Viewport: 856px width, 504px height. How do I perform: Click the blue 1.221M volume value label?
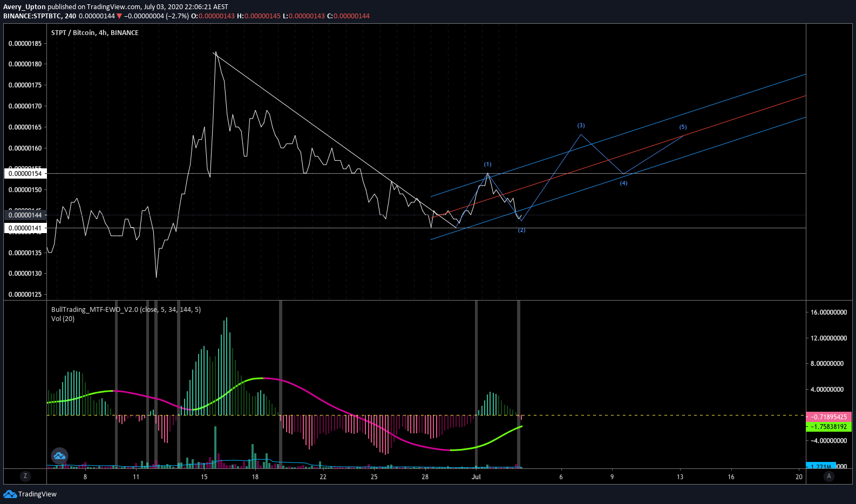pos(821,466)
